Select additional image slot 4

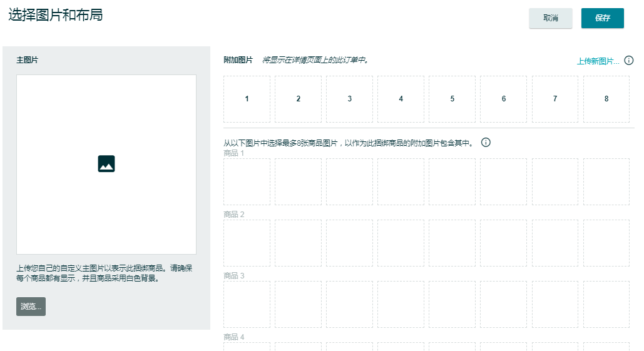pos(401,99)
